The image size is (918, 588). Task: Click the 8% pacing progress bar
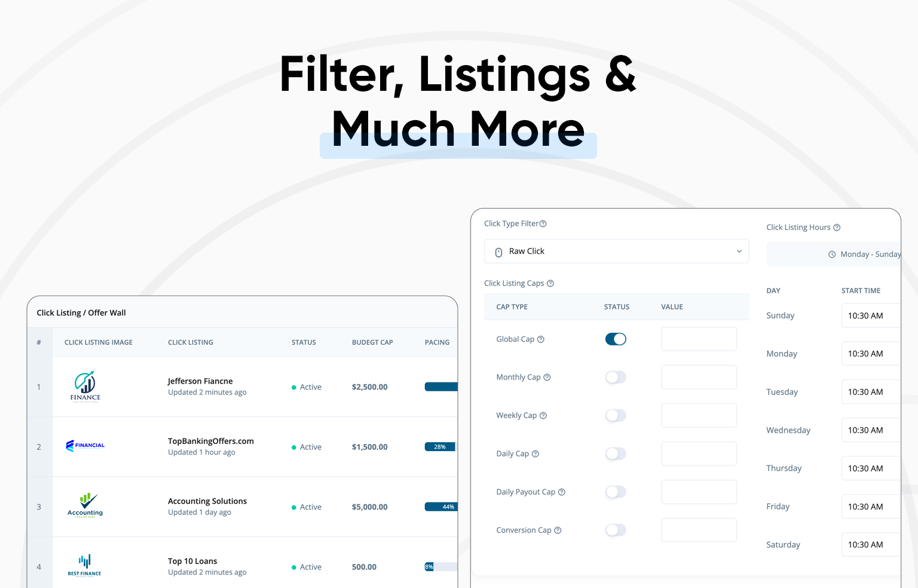pos(441,566)
